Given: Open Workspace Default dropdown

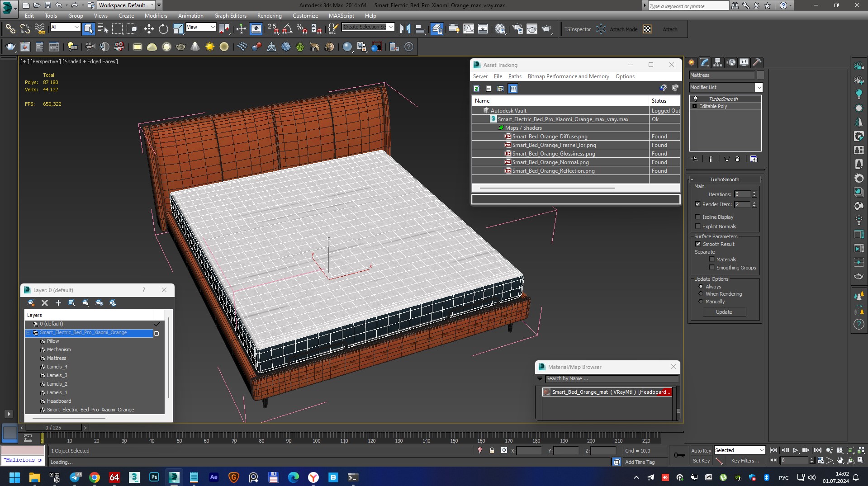Looking at the screenshot, I should pos(126,5).
